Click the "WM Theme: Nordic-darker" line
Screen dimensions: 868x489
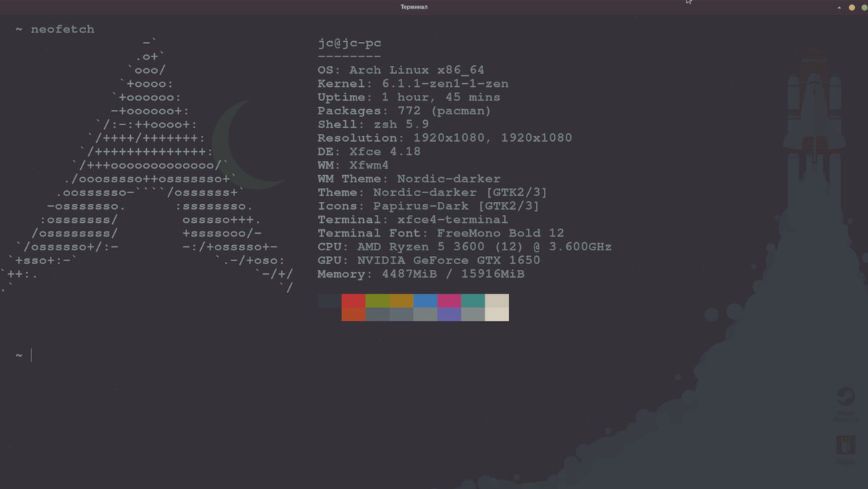pos(409,179)
